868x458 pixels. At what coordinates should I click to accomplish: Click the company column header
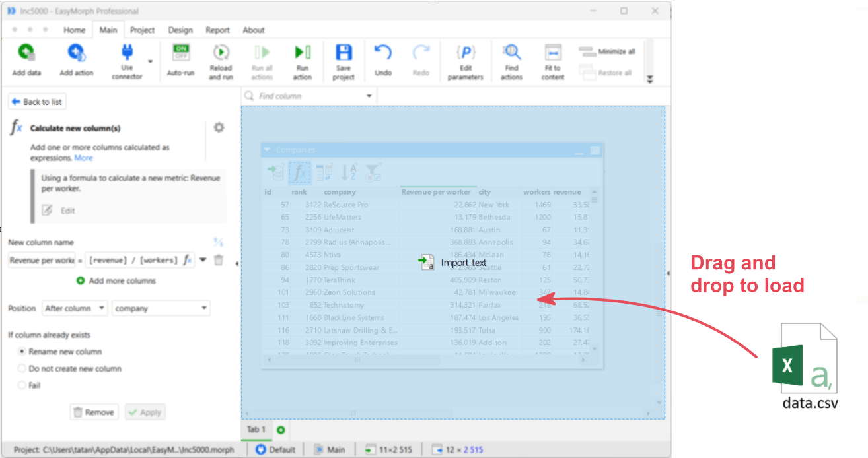click(340, 192)
